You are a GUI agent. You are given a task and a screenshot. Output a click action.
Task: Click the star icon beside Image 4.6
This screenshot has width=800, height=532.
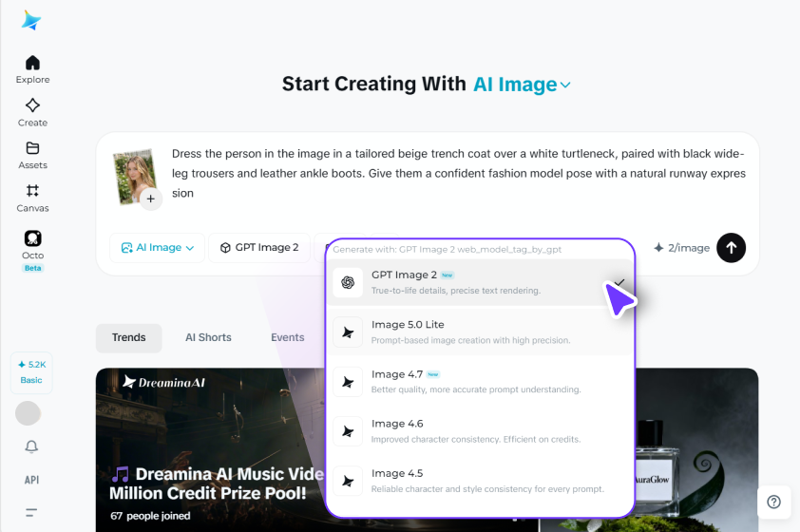tap(348, 431)
